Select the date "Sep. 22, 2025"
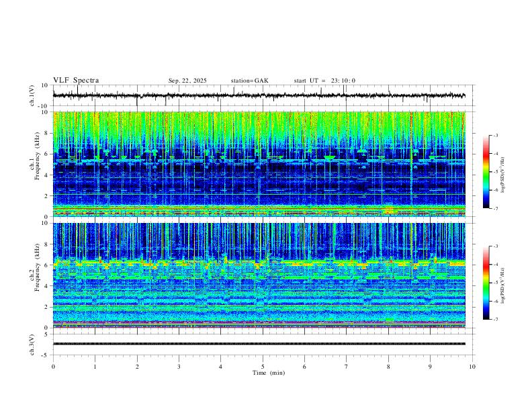 click(187, 81)
